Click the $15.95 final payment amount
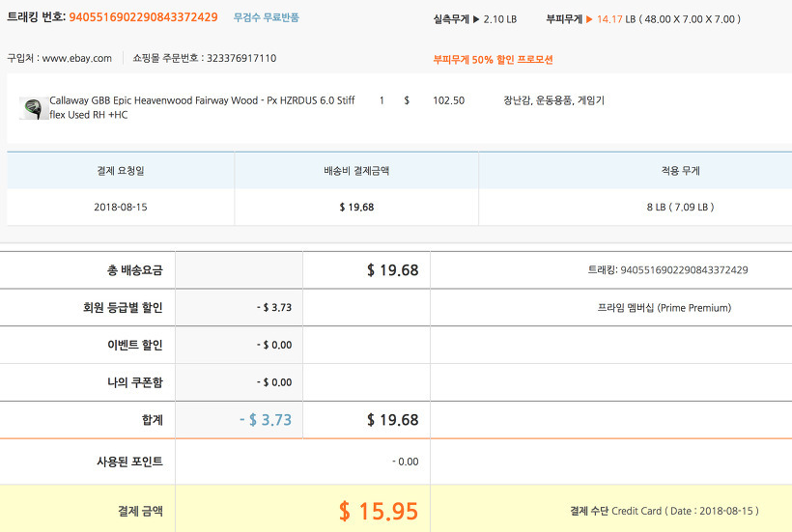The width and height of the screenshot is (792, 532). (x=379, y=511)
